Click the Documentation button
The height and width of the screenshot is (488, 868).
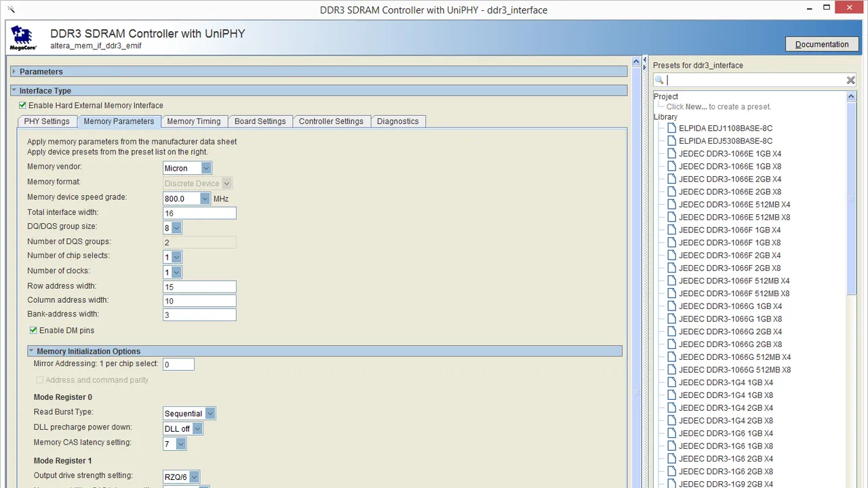pos(822,44)
